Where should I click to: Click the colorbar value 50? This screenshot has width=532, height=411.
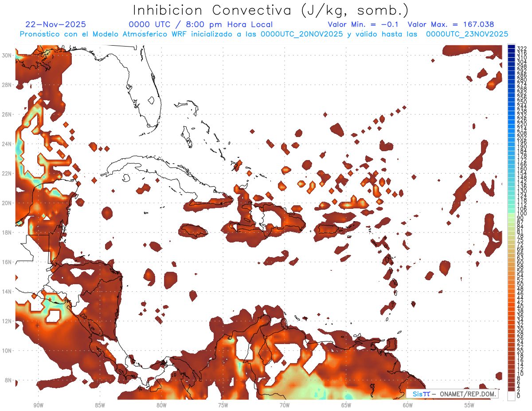click(x=520, y=285)
